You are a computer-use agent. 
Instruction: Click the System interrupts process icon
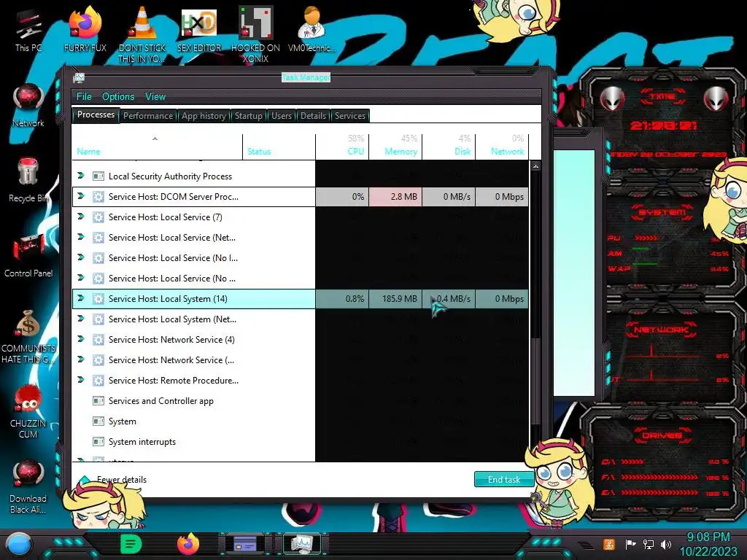(x=98, y=442)
